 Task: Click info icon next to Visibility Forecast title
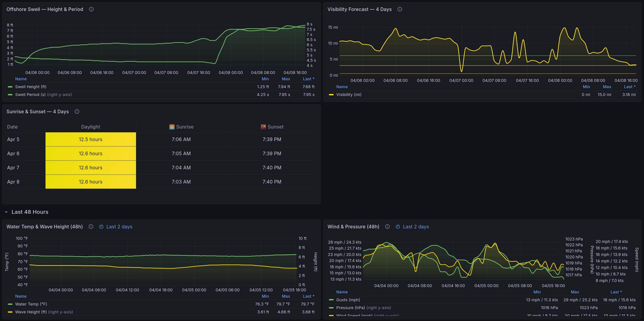[399, 9]
